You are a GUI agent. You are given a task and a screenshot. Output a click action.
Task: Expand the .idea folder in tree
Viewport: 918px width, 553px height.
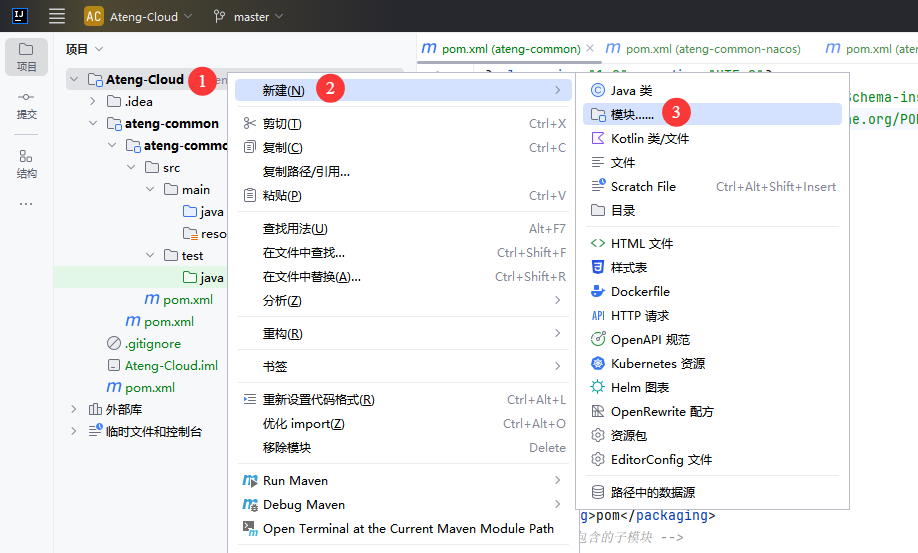[93, 101]
